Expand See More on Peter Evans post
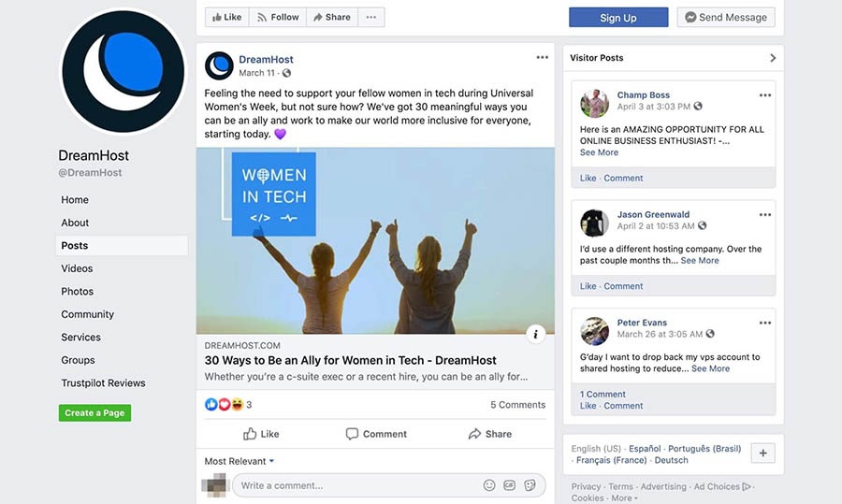This screenshot has height=504, width=842. [x=710, y=368]
